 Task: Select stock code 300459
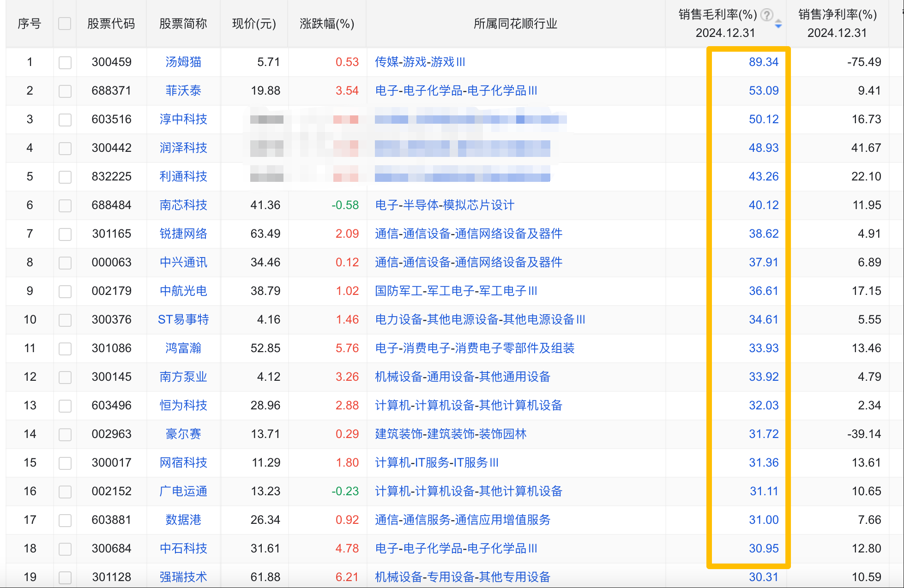tap(112, 62)
